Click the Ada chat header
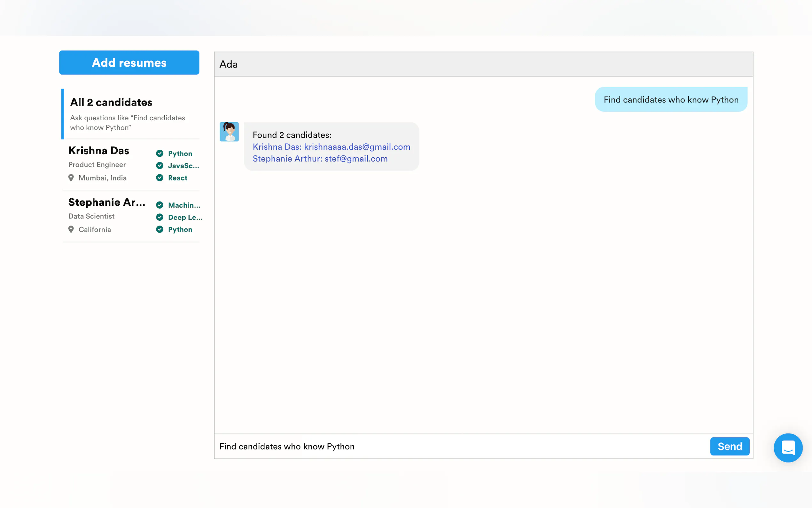 coord(483,64)
